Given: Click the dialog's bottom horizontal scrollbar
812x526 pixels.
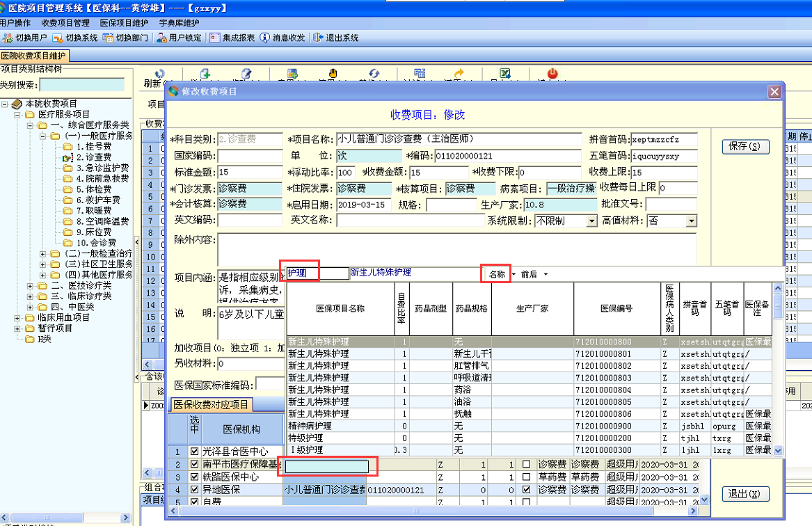Looking at the screenshot, I should click(434, 511).
